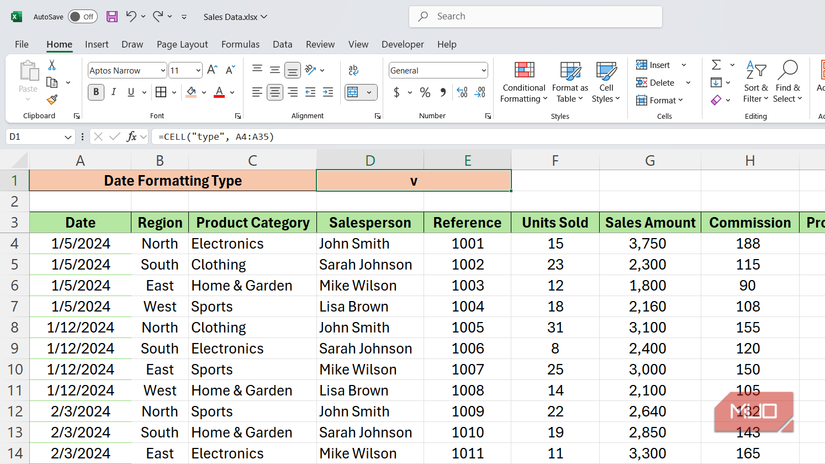
Task: Increase decimal places
Action: pyautogui.click(x=462, y=93)
